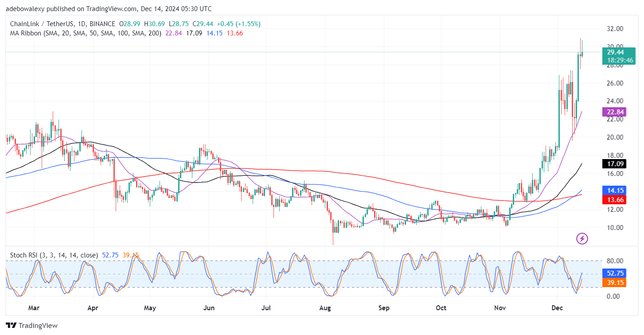This screenshot has width=644, height=335.
Task: Click the 26.00 price axis label
Action: tap(615, 83)
